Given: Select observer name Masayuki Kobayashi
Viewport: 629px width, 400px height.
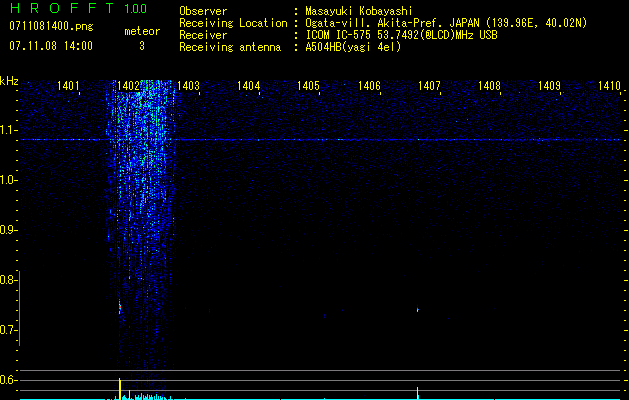Looking at the screenshot, I should (359, 11).
